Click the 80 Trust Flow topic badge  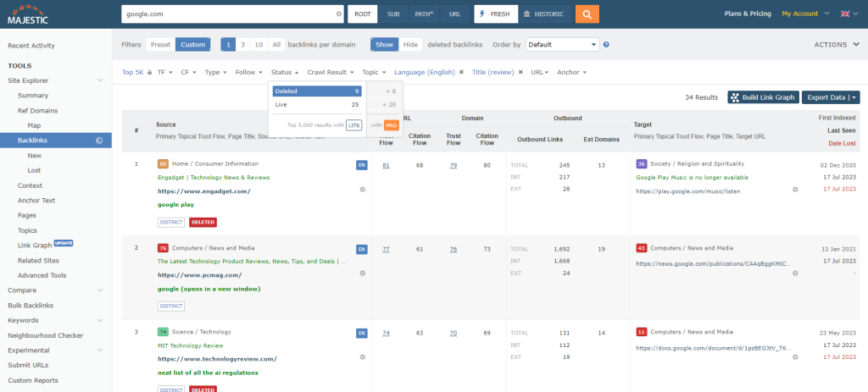[163, 164]
